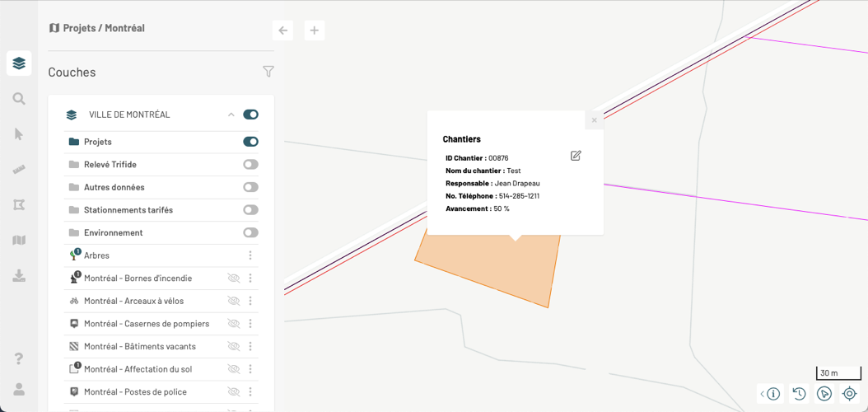868x412 pixels.
Task: Click the geolocation target icon
Action: click(x=850, y=394)
